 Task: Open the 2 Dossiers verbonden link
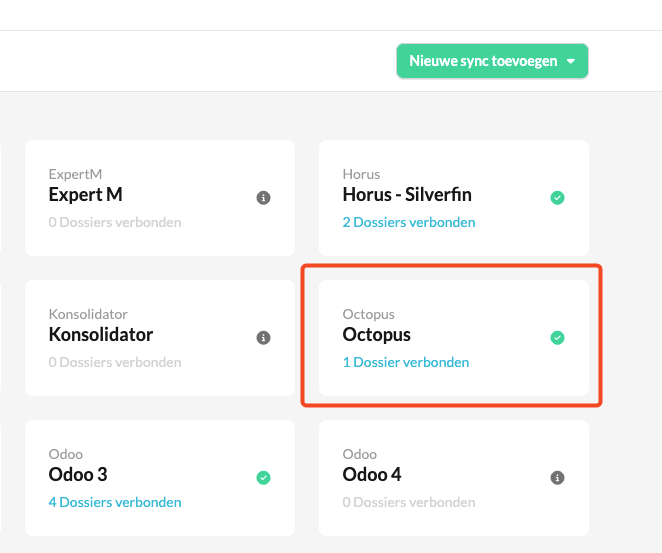coord(409,222)
